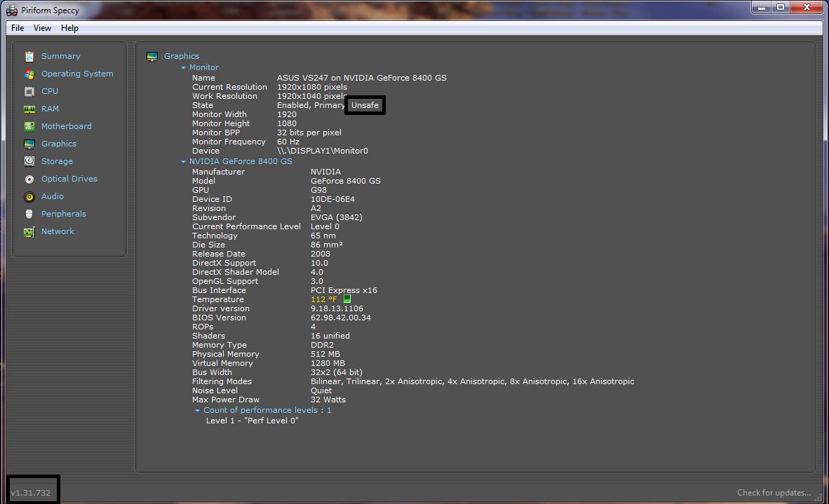Viewport: 829px width, 504px height.
Task: Click the Check for updates link
Action: point(774,492)
